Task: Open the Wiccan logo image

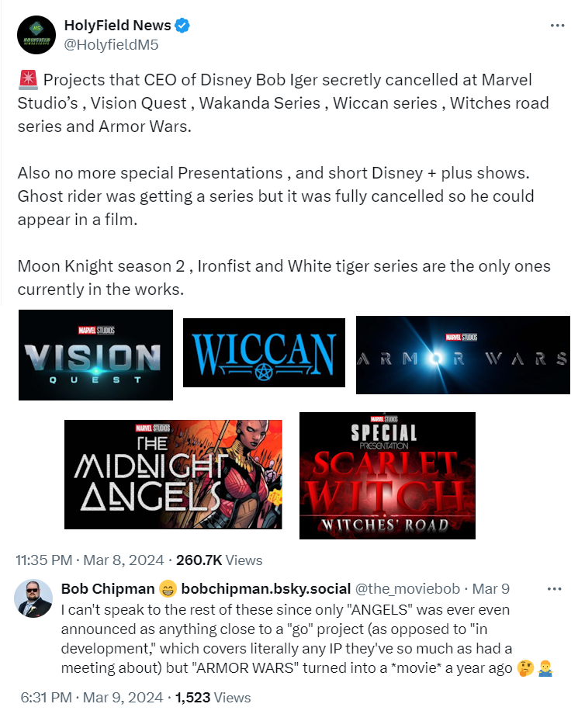Action: click(x=264, y=353)
